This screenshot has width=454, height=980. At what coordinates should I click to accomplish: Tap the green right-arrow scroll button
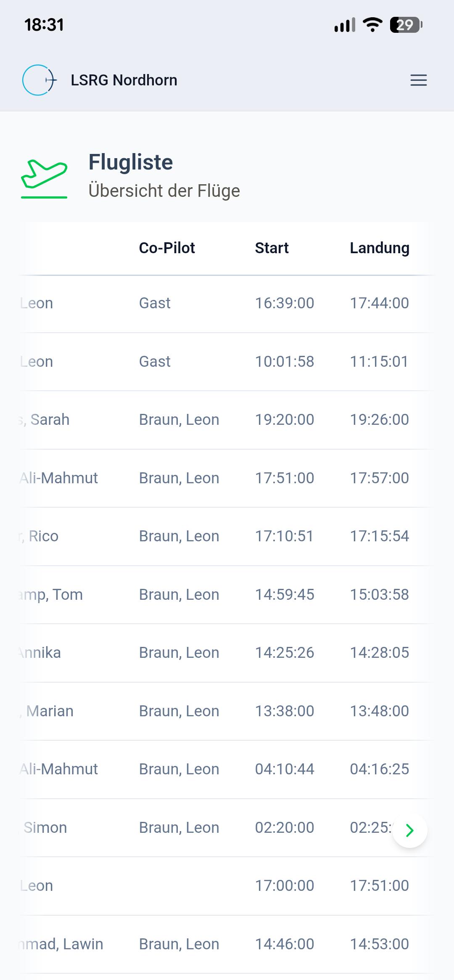pos(410,830)
